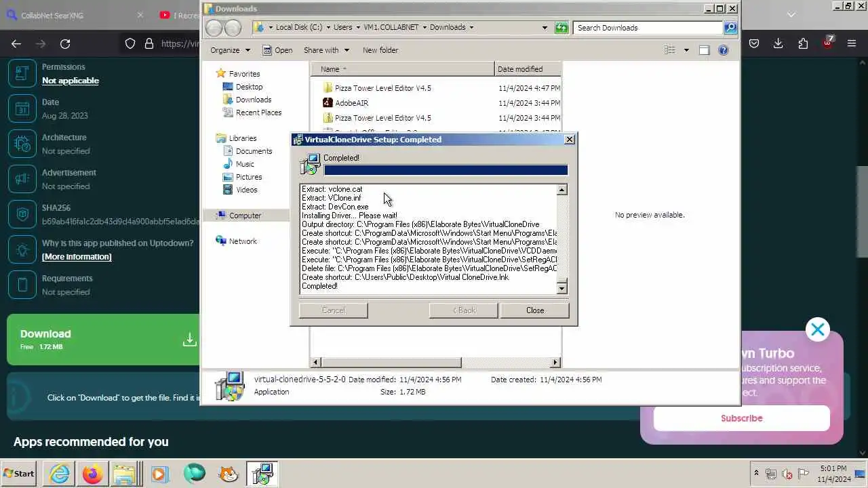Image resolution: width=868 pixels, height=488 pixels.
Task: Toggle the preview pane icon
Action: point(704,50)
